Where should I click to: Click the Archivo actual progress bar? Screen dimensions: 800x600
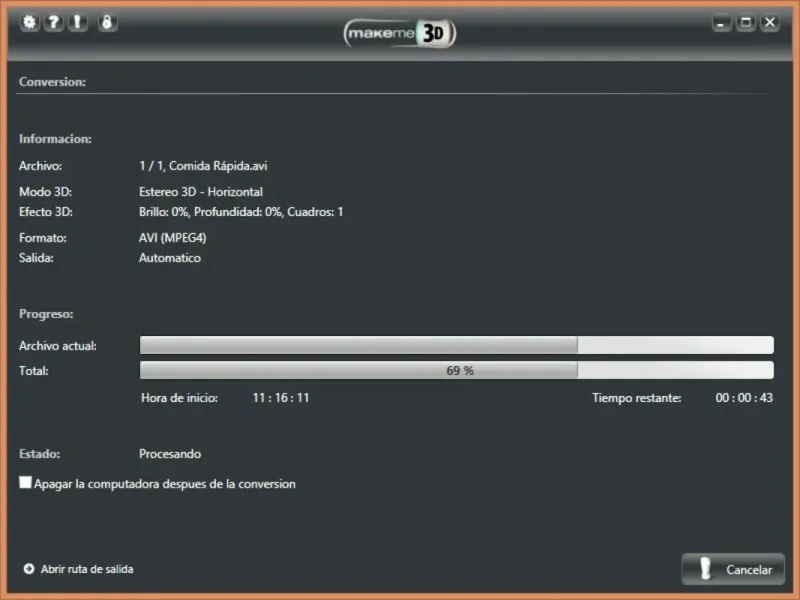tap(457, 345)
